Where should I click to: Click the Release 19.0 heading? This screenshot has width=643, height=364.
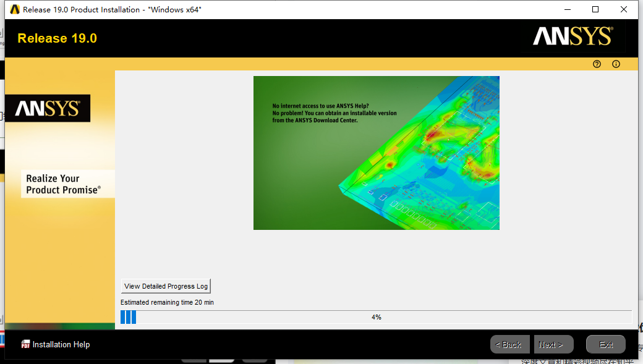pyautogui.click(x=57, y=38)
